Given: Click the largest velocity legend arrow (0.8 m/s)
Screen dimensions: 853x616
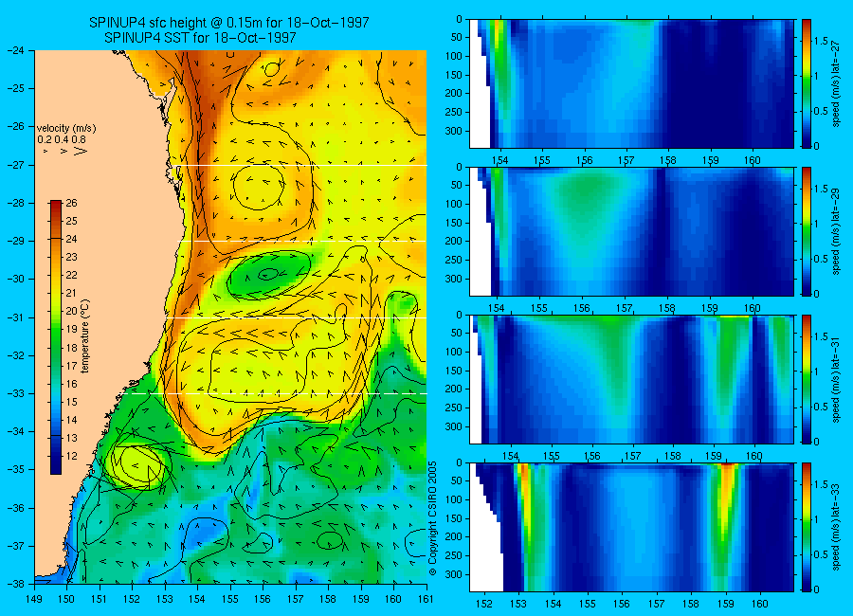Looking at the screenshot, I should [x=82, y=151].
